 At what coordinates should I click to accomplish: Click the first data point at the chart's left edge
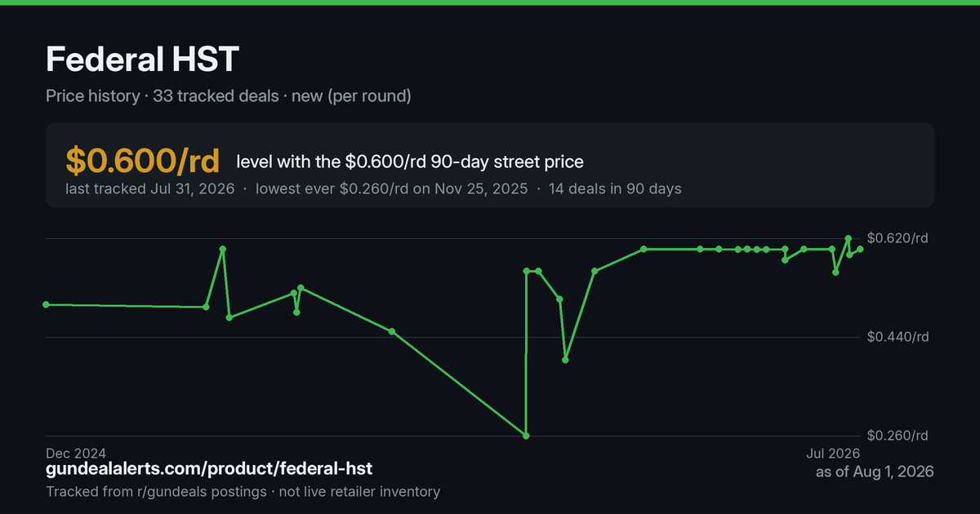tap(46, 304)
